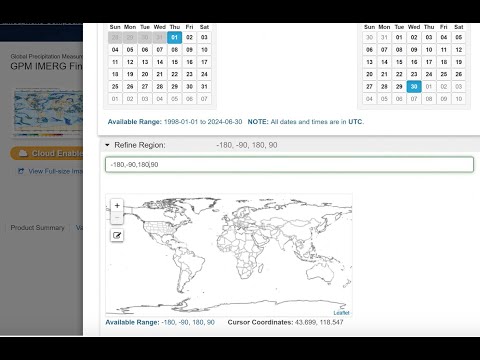Choose day 21 in the end-date calendar
This screenshot has height=360, width=480.
click(x=384, y=74)
